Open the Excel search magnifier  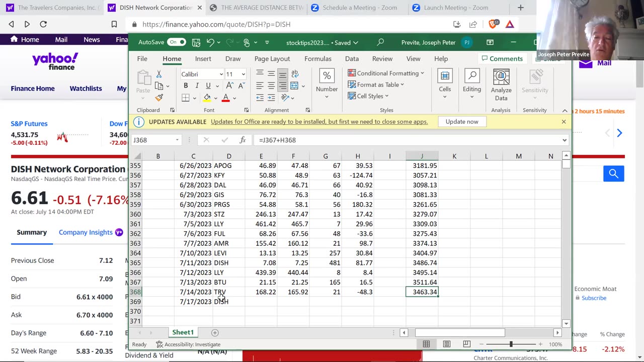(x=380, y=42)
